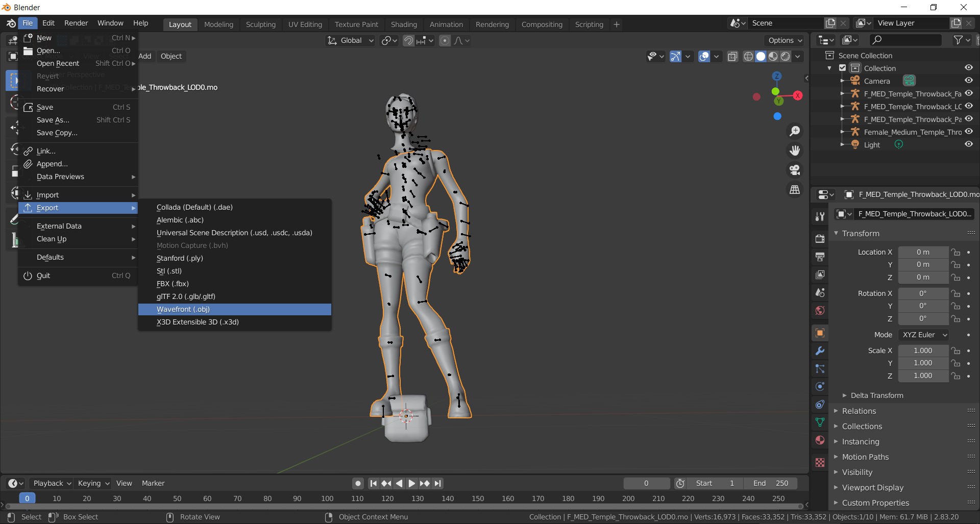
Task: Open the XYZ Euler rotation mode dropdown
Action: [924, 335]
